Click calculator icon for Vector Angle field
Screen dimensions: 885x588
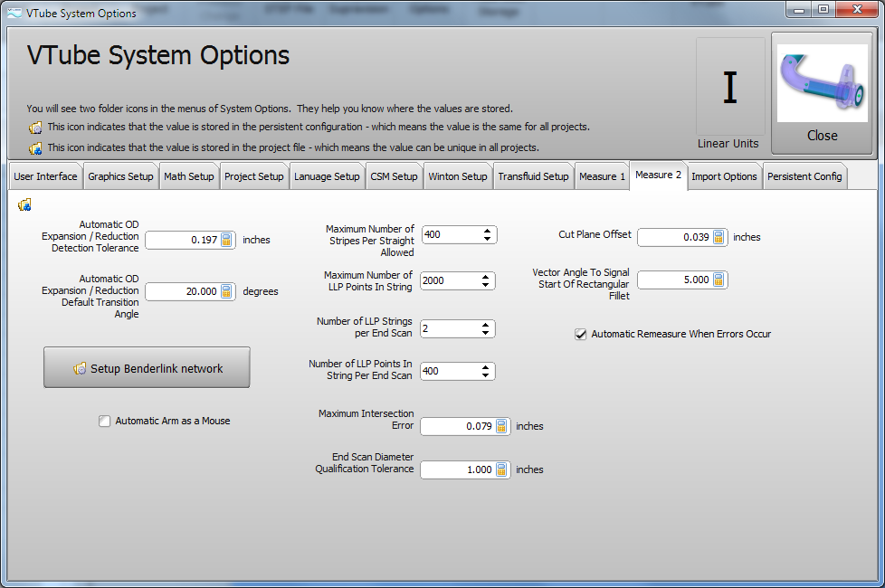(718, 280)
